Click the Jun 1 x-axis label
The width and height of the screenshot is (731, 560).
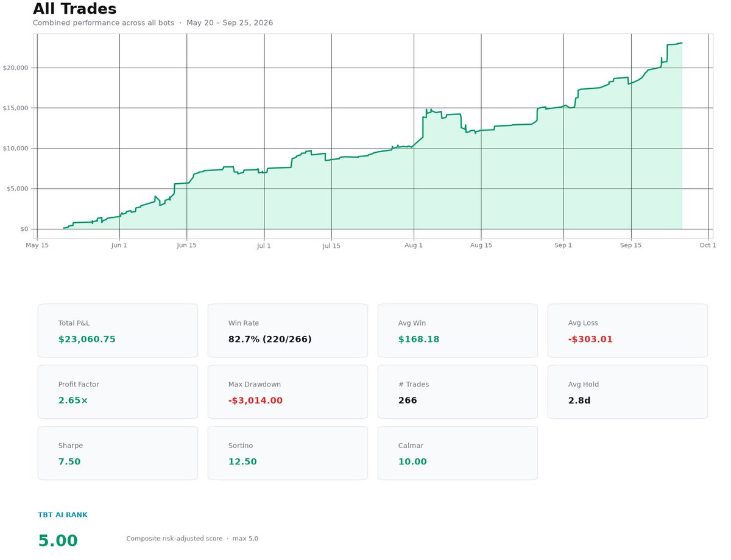point(119,245)
